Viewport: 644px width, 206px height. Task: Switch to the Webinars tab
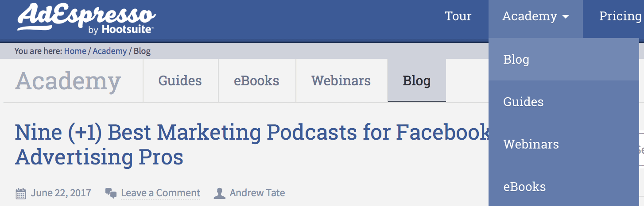(341, 80)
